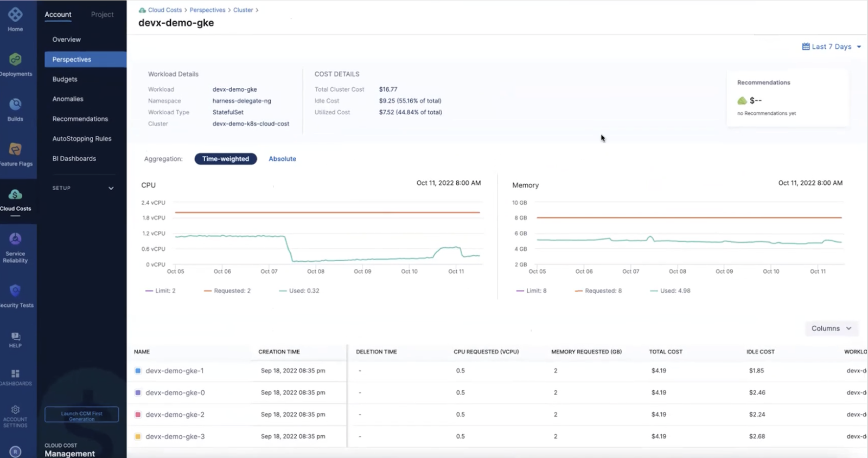Toggle Memory Used legend series

point(671,291)
